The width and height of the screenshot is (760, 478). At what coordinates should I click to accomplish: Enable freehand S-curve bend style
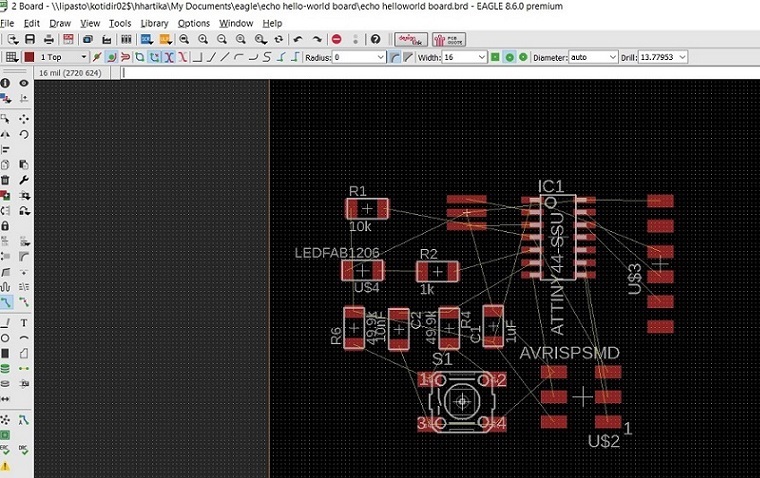point(267,57)
